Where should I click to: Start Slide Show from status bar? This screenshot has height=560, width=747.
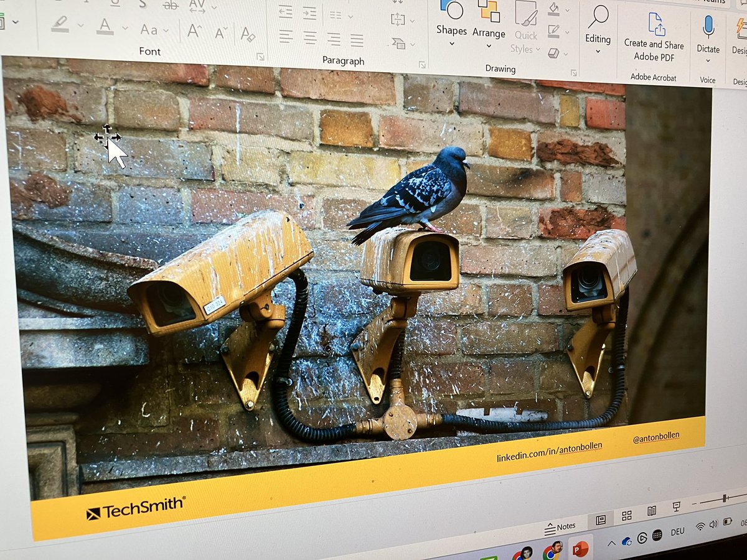676,507
